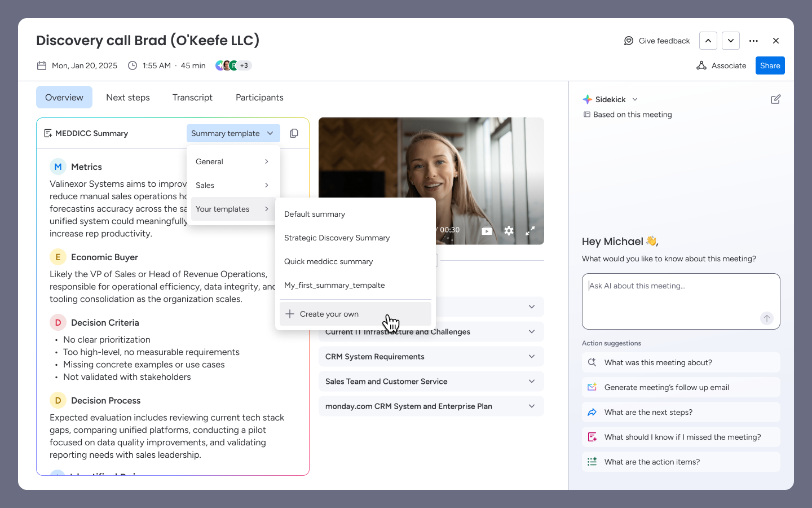Click the calendar icon beside the date
The width and height of the screenshot is (812, 508).
[x=42, y=65]
